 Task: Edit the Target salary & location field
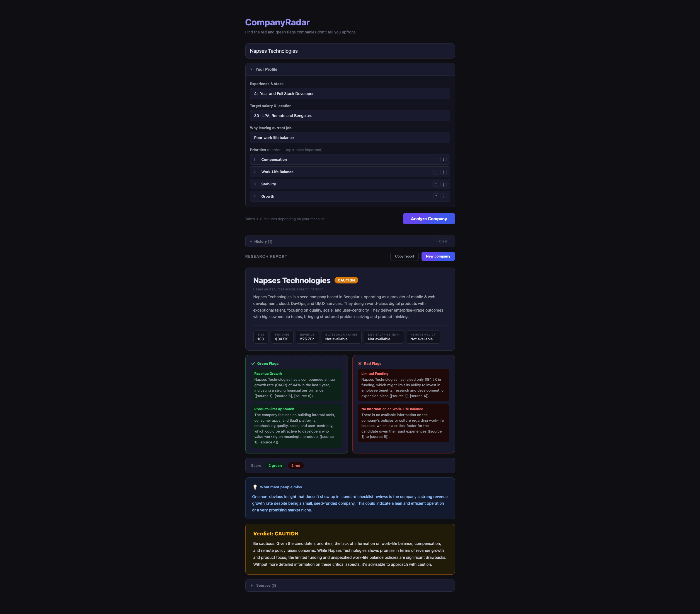pyautogui.click(x=350, y=116)
